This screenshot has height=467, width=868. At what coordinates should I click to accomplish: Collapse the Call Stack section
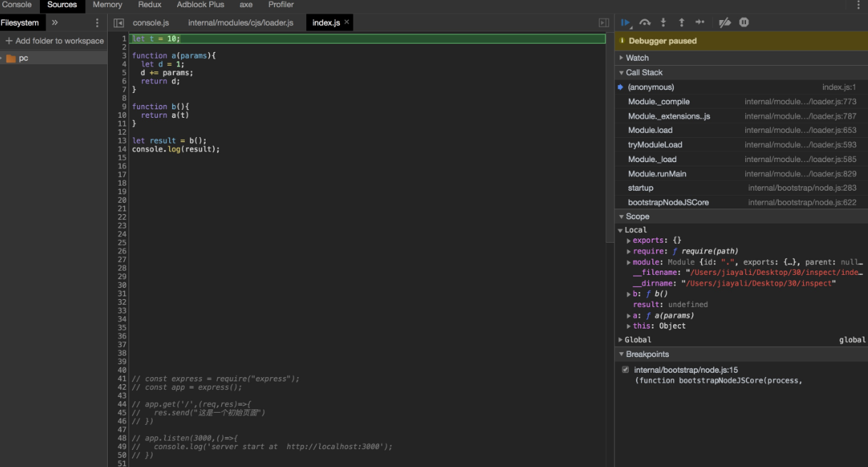(644, 72)
